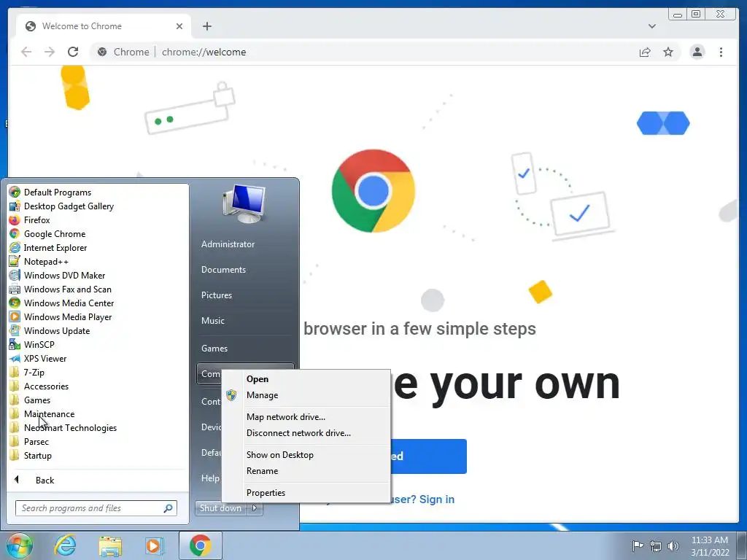The height and width of the screenshot is (560, 747).
Task: Choose Open in the context menu
Action: pos(258,379)
